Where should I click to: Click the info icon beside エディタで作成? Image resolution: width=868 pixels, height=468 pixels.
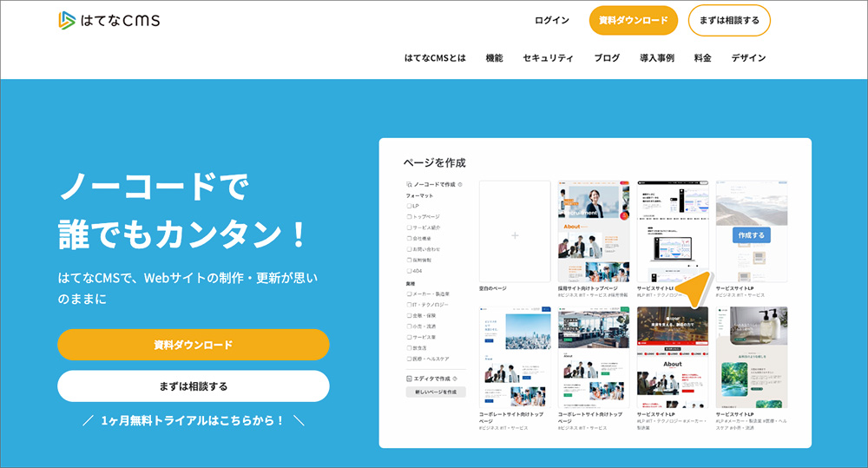(x=455, y=379)
